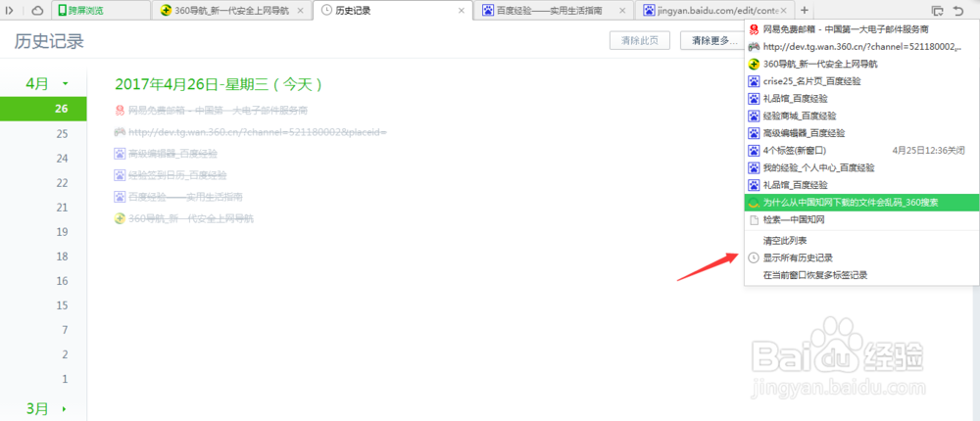Select the 历史记录 tab
The image size is (980, 421).
[x=392, y=11]
